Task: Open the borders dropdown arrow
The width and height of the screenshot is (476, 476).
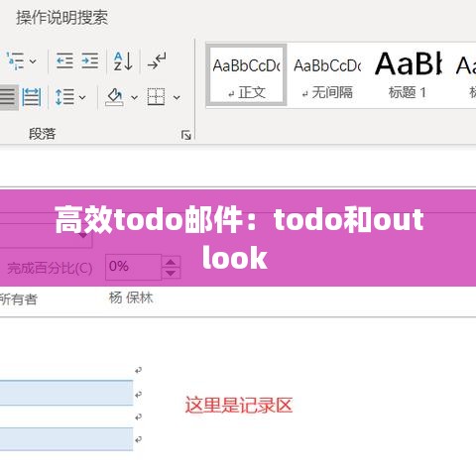Action: point(177,97)
